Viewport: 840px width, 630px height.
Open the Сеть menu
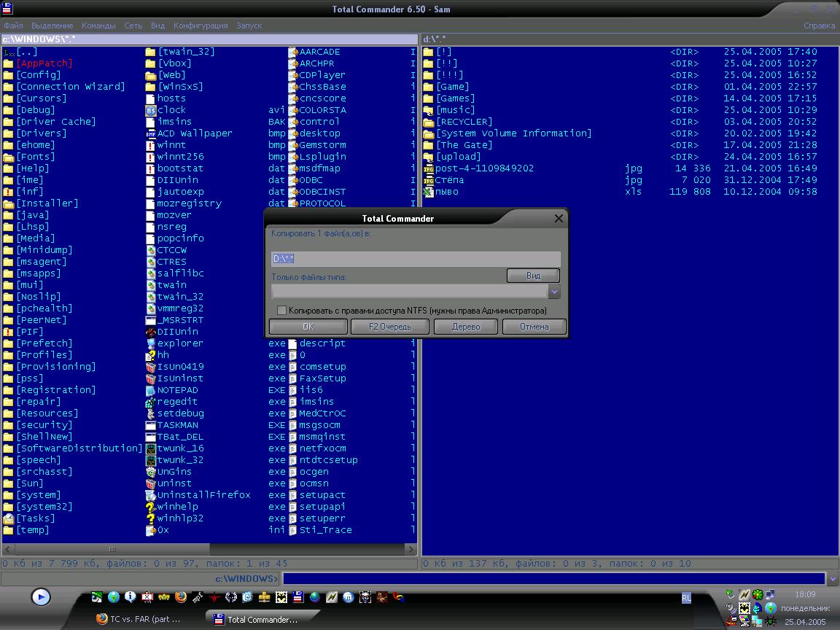[133, 26]
